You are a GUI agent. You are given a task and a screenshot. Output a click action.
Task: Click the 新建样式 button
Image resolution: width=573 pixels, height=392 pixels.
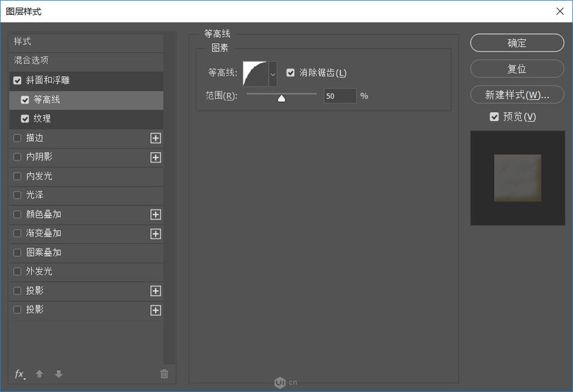[516, 94]
